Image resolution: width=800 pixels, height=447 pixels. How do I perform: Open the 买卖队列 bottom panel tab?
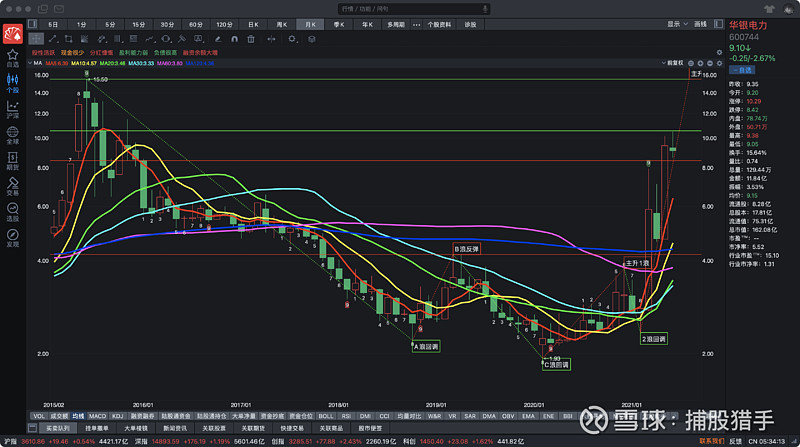click(58, 428)
